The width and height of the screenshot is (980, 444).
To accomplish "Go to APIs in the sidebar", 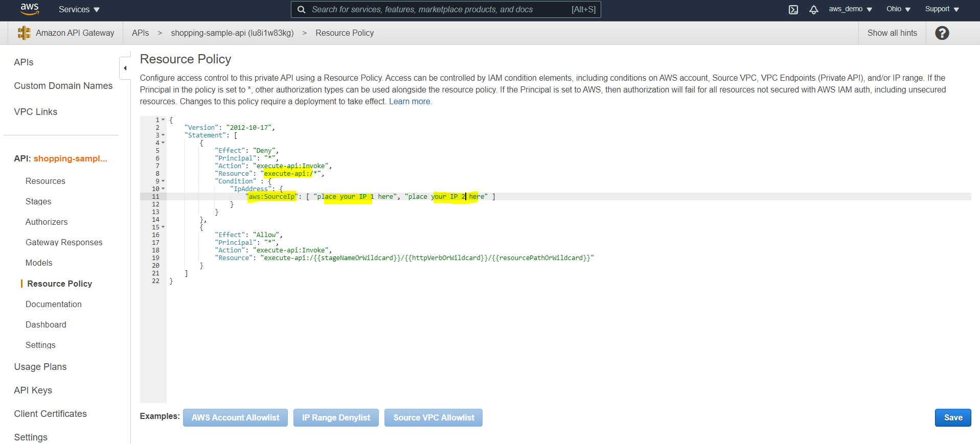I will pos(24,62).
